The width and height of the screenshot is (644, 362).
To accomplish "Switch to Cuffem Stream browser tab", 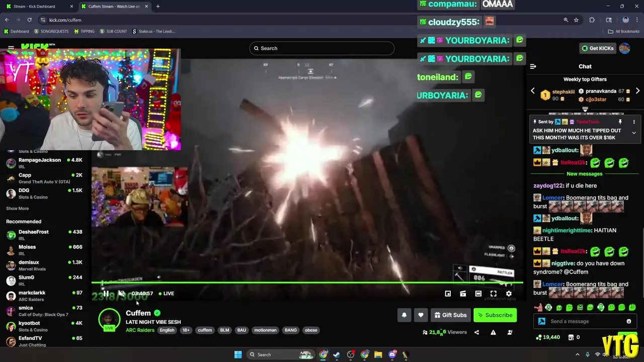I will [x=114, y=7].
